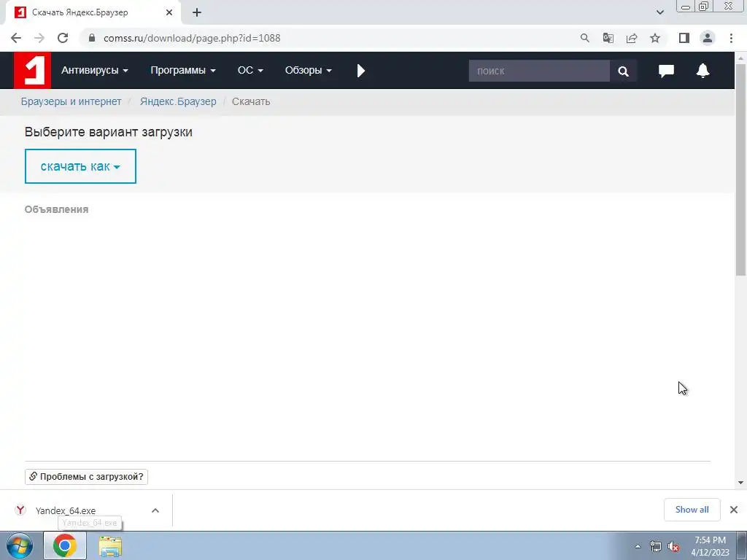747x560 pixels.
Task: Open the Антивирусы dropdown menu
Action: tap(94, 71)
